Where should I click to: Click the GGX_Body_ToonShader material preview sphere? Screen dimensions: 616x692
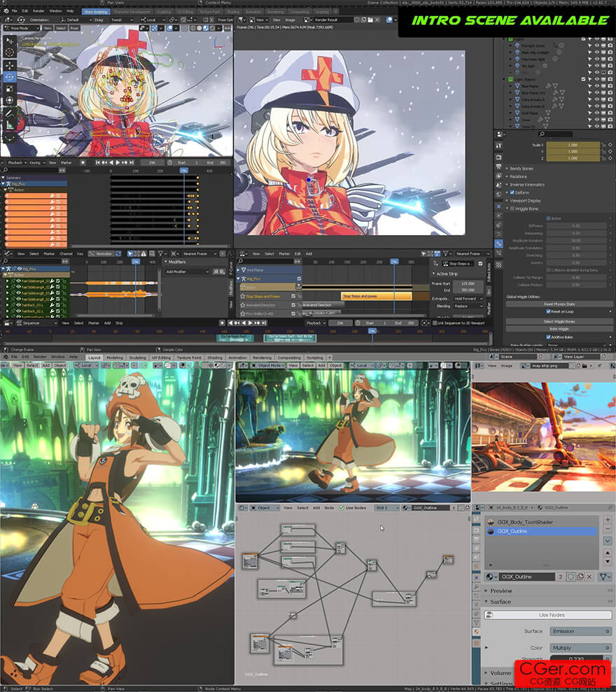491,522
